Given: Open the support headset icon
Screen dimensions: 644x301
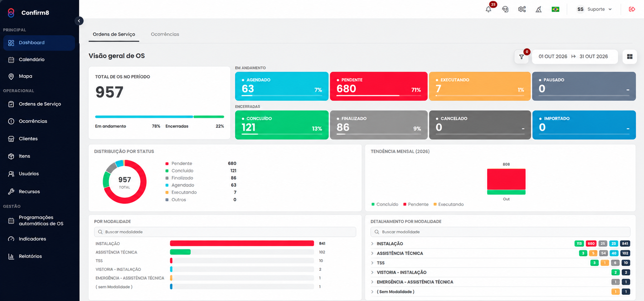Looking at the screenshot, I should pos(505,9).
